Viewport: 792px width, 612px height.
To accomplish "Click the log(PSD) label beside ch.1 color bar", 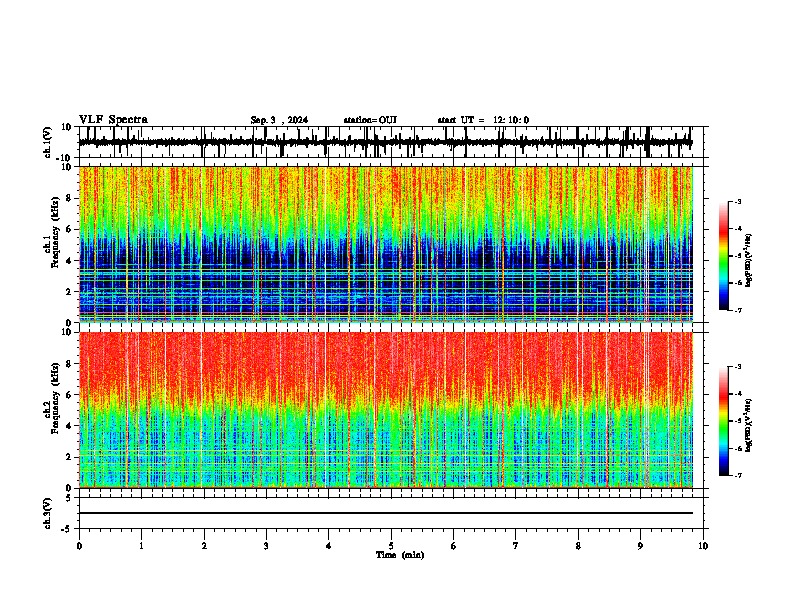I will point(748,260).
